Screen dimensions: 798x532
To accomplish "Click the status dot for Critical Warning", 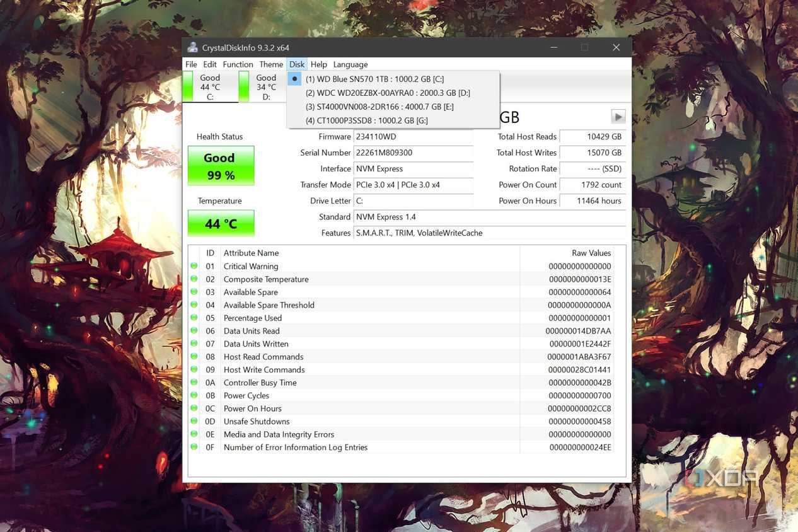I will [x=194, y=266].
